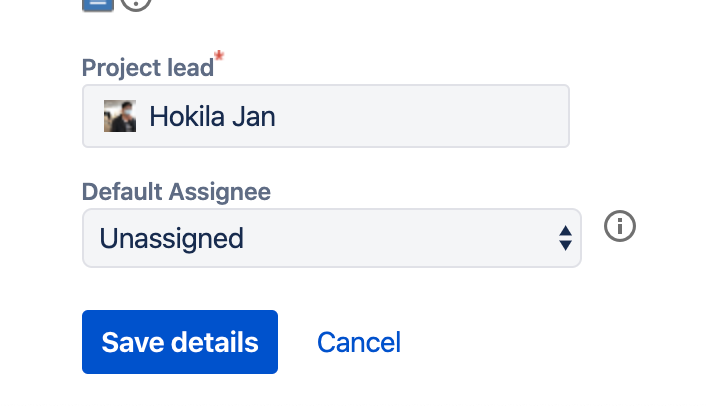Open the help icon next to project avatar
The height and width of the screenshot is (406, 706).
point(136,5)
